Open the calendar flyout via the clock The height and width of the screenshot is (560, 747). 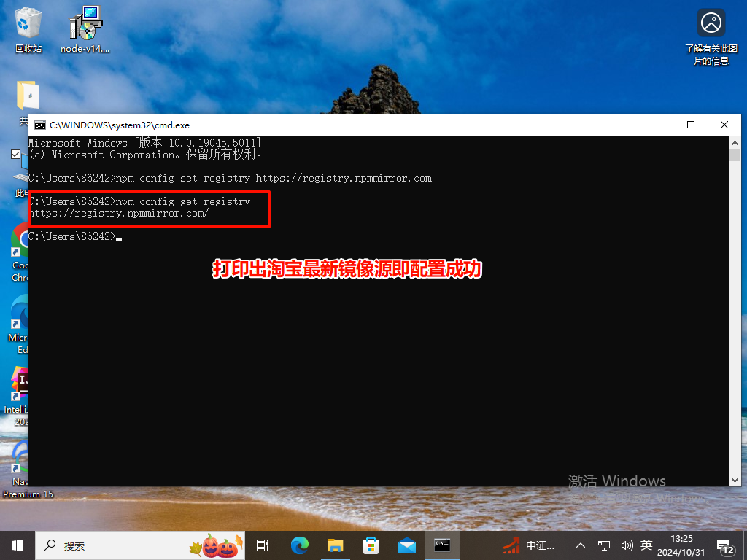point(682,545)
